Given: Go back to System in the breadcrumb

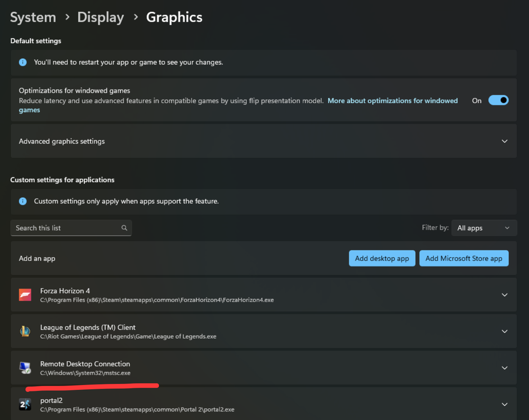Looking at the screenshot, I should [x=33, y=17].
